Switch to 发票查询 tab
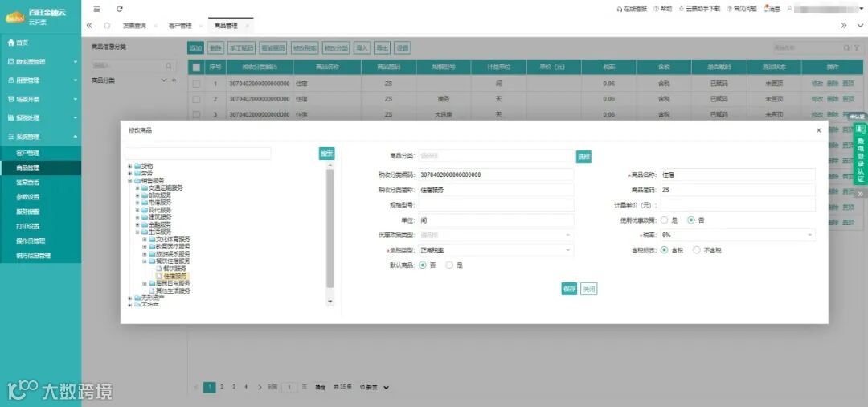 [x=134, y=26]
